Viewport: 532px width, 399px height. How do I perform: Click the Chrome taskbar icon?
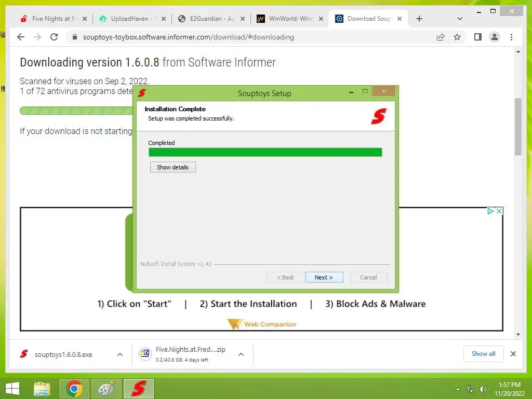74,389
